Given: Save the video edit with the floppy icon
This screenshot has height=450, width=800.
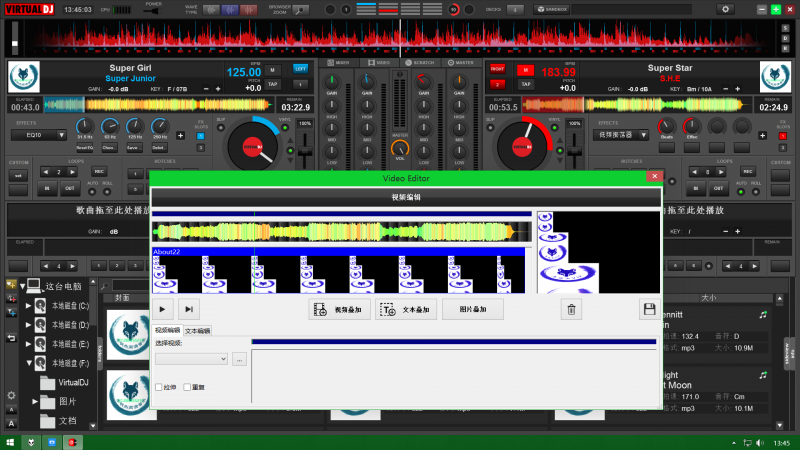Looking at the screenshot, I should click(649, 309).
